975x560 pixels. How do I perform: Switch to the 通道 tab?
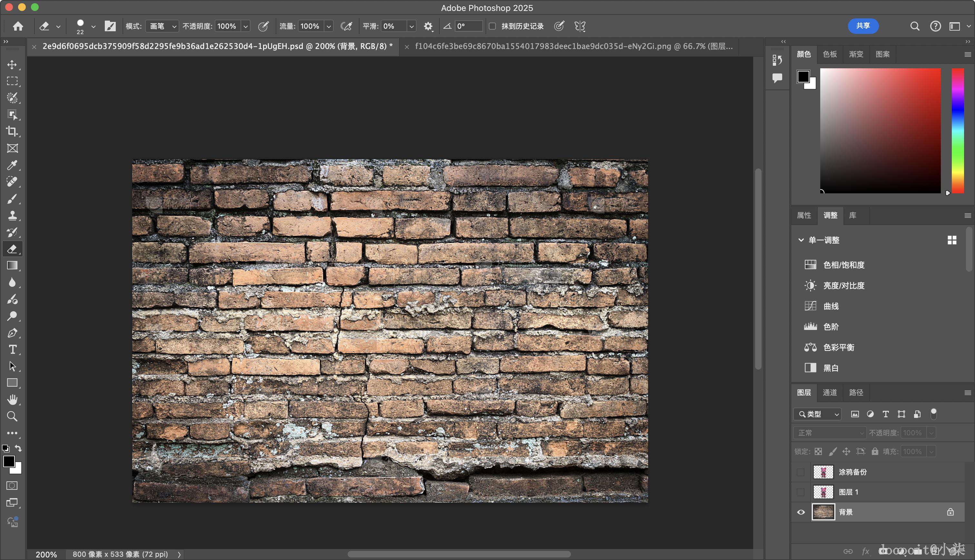830,392
